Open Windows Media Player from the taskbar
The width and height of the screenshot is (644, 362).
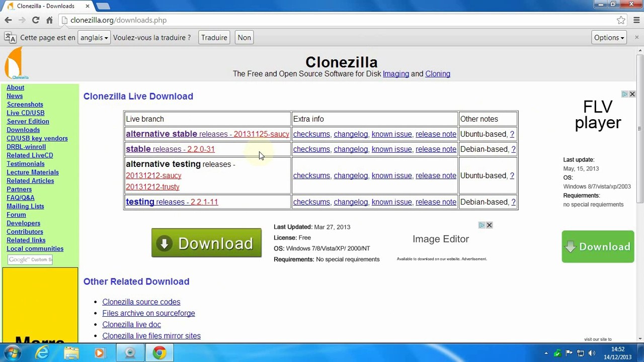pyautogui.click(x=100, y=353)
